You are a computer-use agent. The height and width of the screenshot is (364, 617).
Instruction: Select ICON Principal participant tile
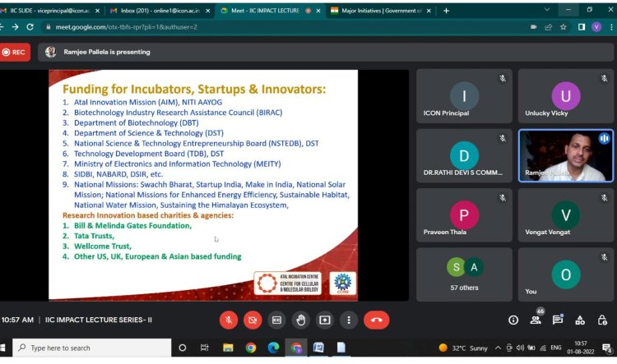point(464,96)
